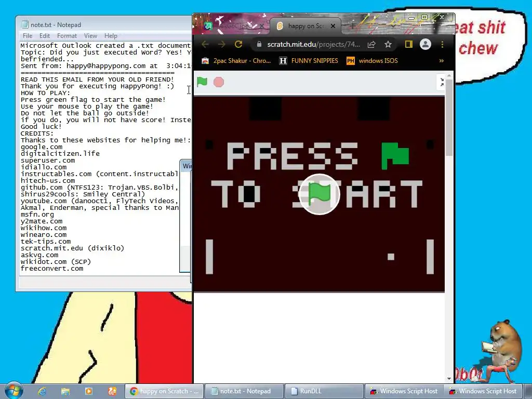The image size is (532, 399).
Task: Bookmark this page with the star
Action: (x=388, y=45)
